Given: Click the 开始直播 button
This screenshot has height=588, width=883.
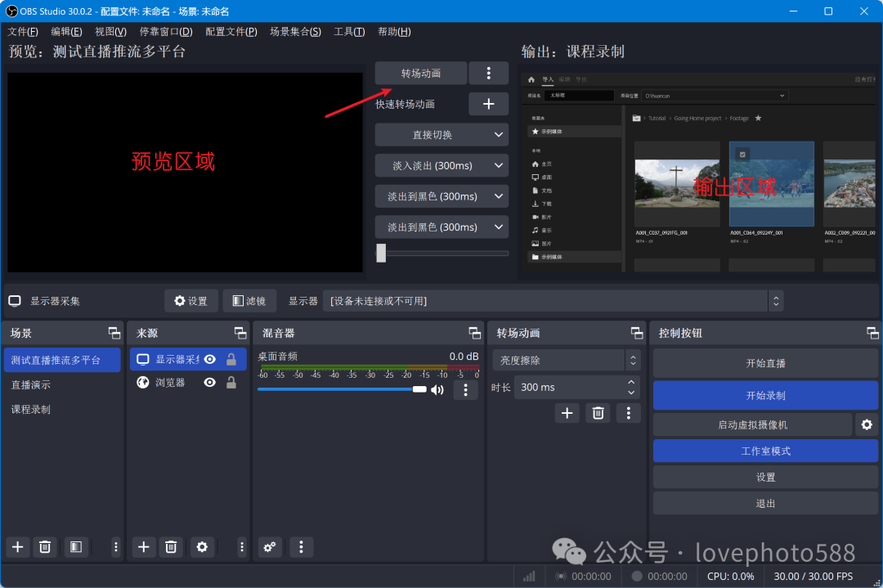Looking at the screenshot, I should click(x=765, y=363).
